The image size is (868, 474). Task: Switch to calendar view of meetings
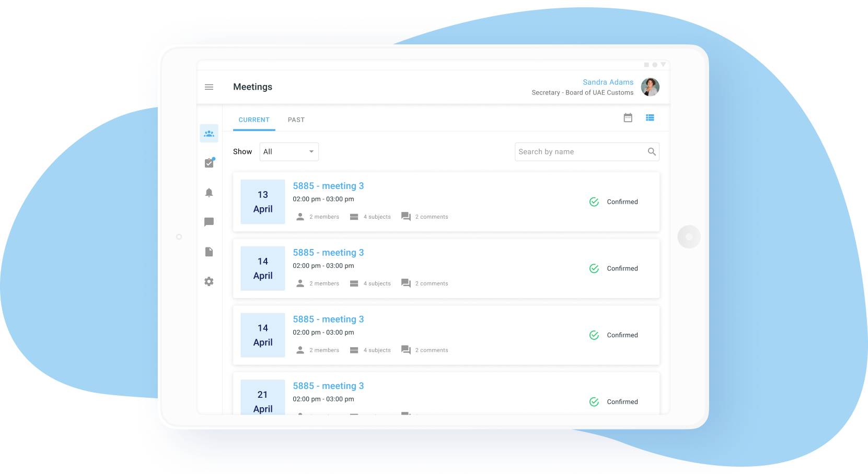[x=628, y=117]
